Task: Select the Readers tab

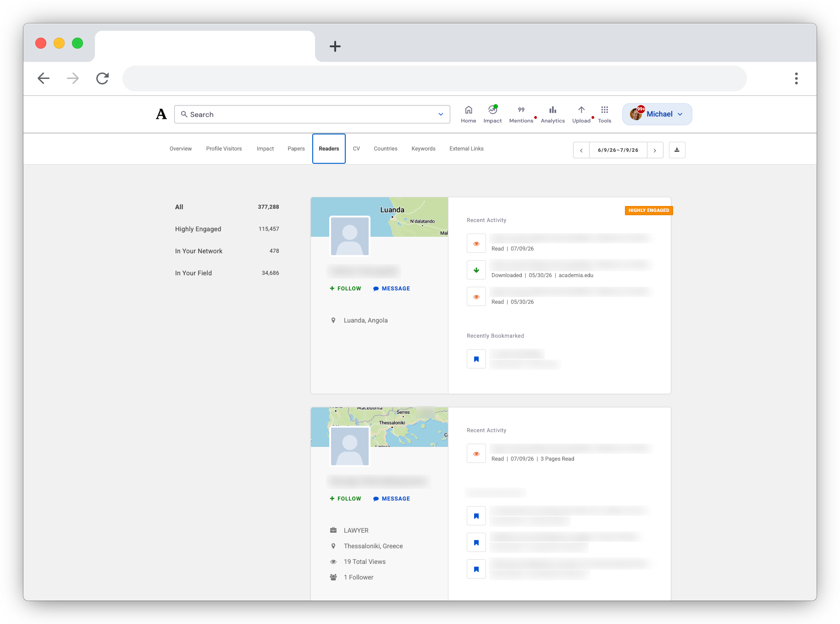Action: tap(329, 149)
